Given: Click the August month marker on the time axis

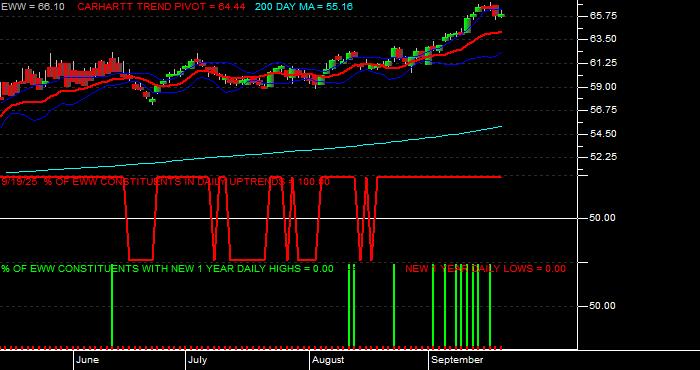Looking at the screenshot, I should pyautogui.click(x=328, y=360).
